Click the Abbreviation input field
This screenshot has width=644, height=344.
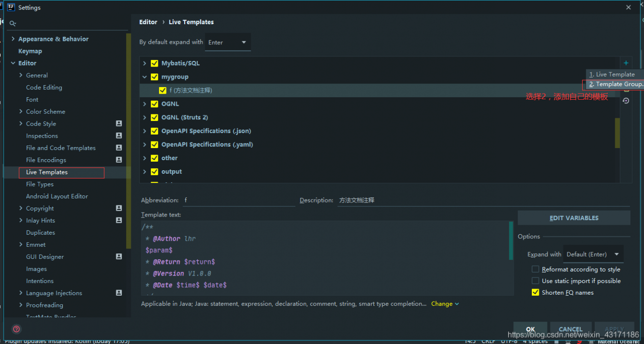point(239,200)
